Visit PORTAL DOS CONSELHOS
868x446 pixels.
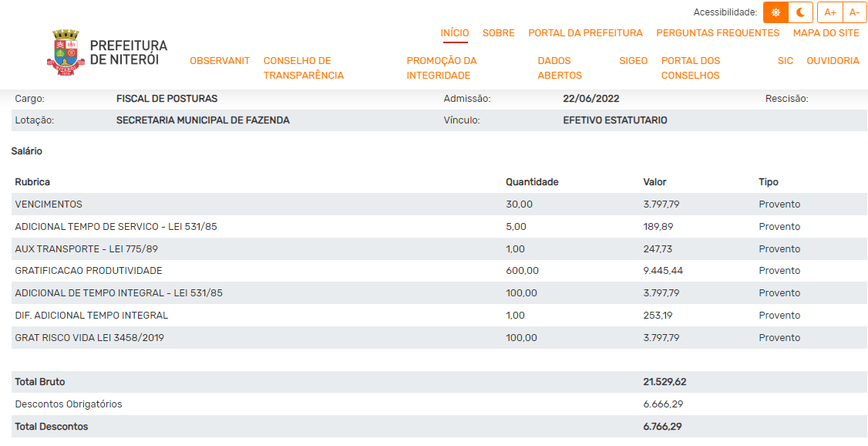(x=691, y=68)
